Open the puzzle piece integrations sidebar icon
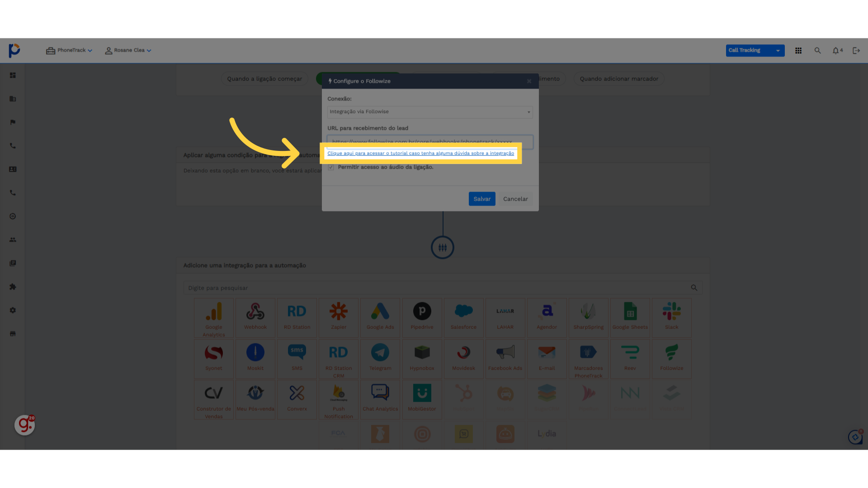This screenshot has height=488, width=868. tap(13, 287)
